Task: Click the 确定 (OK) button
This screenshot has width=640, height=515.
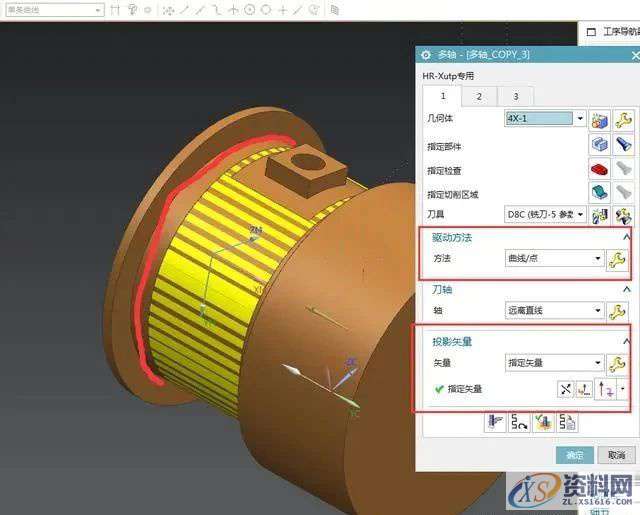Action: (x=574, y=455)
